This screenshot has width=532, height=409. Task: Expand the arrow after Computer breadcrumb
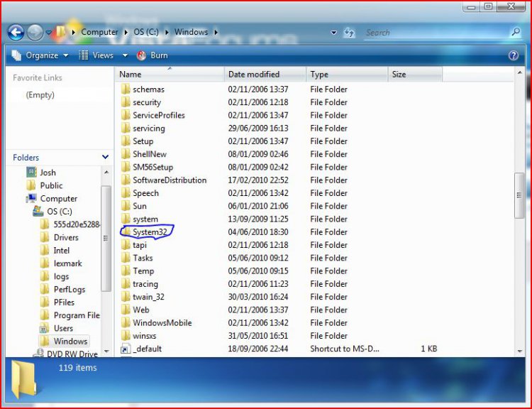click(x=126, y=32)
